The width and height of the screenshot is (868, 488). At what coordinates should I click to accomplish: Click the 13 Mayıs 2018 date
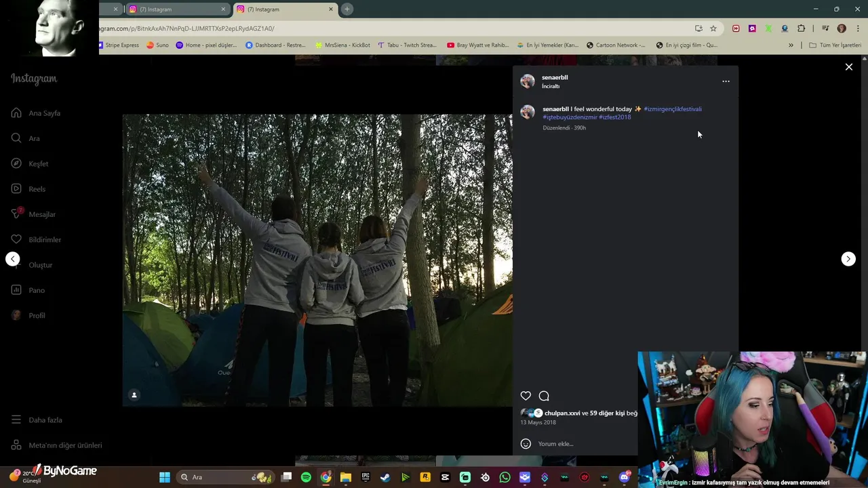coord(538,422)
